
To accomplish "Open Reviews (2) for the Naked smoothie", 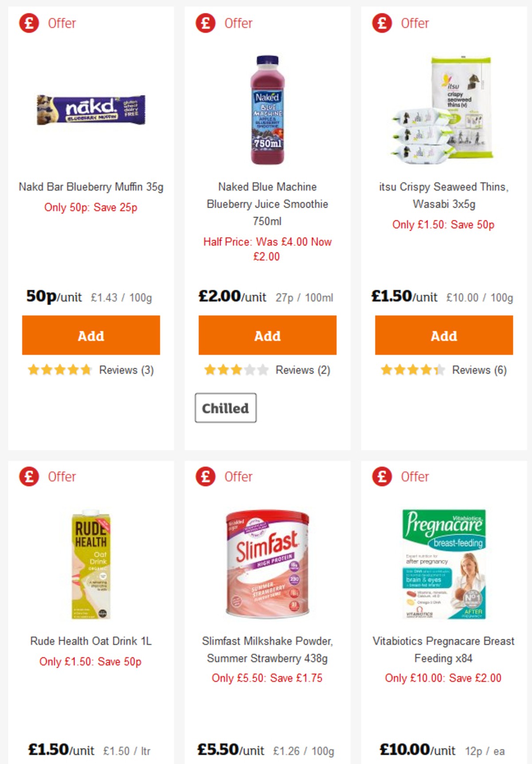I will pos(302,370).
